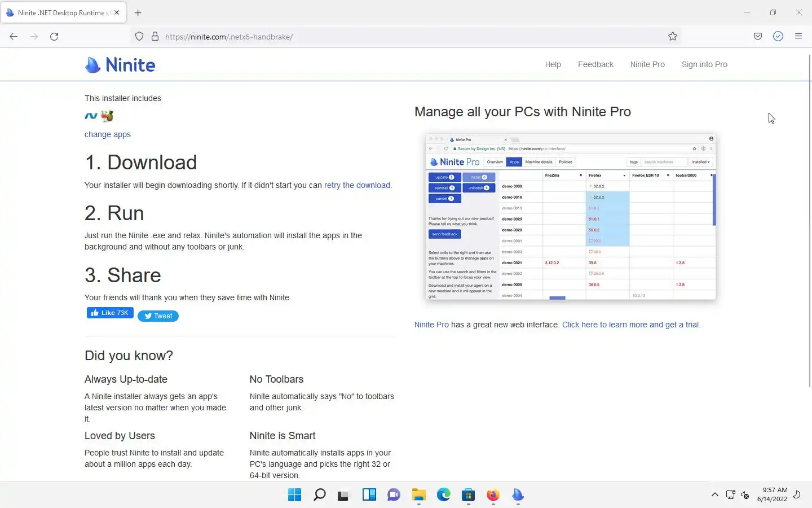The width and height of the screenshot is (812, 508).
Task: Open Task View on the taskbar
Action: pos(344,495)
